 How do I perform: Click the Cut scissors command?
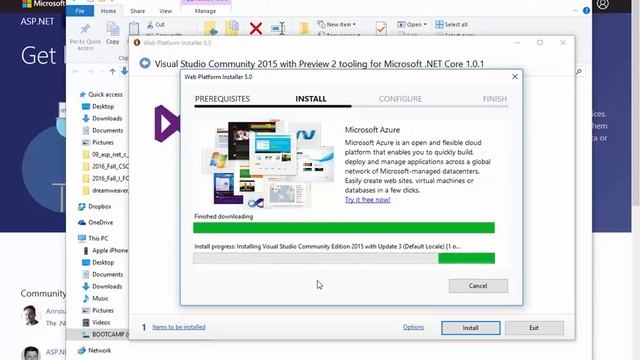tap(156, 24)
